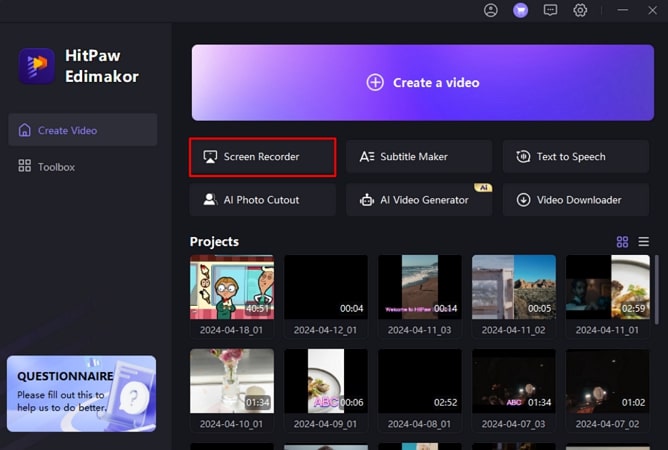The image size is (668, 450).
Task: Open project thumbnail 2024-04-08_01
Action: coord(420,381)
